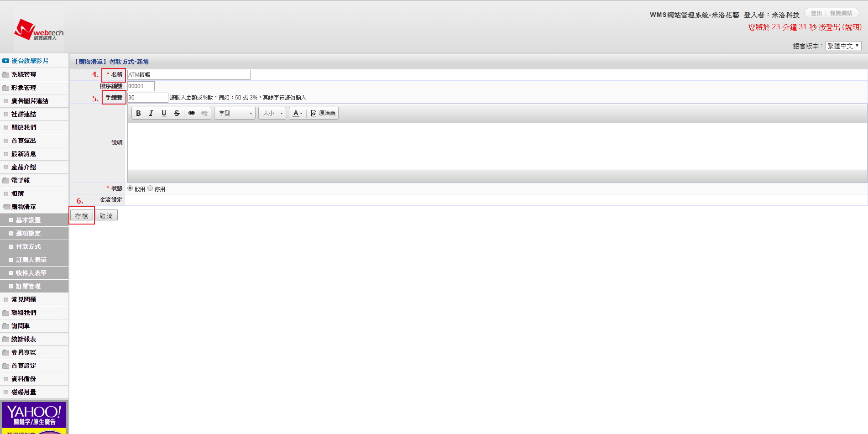Select the 啟用 status radio button
The height and width of the screenshot is (434, 868).
[x=131, y=188]
